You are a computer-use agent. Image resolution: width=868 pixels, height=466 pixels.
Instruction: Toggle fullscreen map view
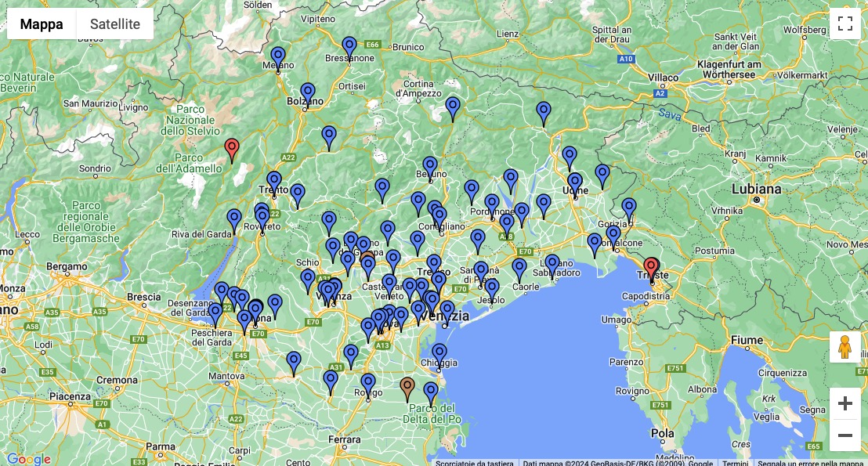[844, 23]
